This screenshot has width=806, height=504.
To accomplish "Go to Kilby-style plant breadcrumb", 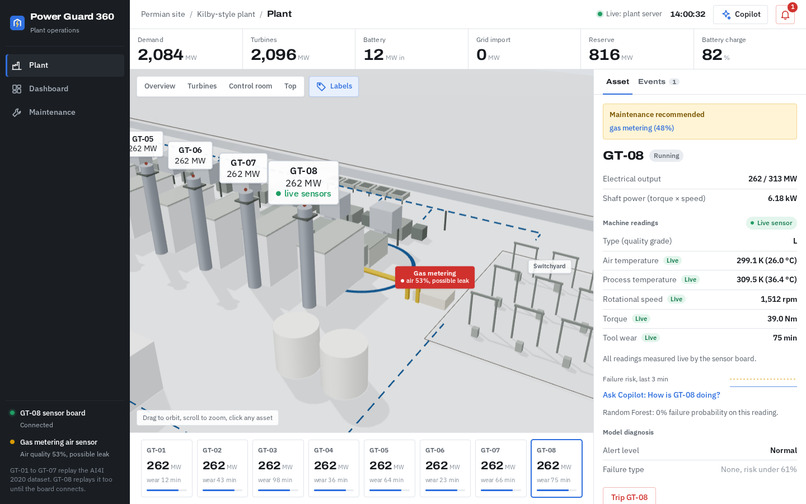I will click(226, 14).
